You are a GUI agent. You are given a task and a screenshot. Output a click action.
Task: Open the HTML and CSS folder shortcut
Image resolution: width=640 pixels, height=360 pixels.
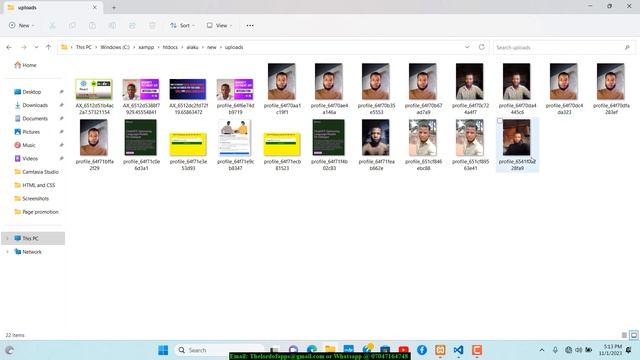[35, 185]
